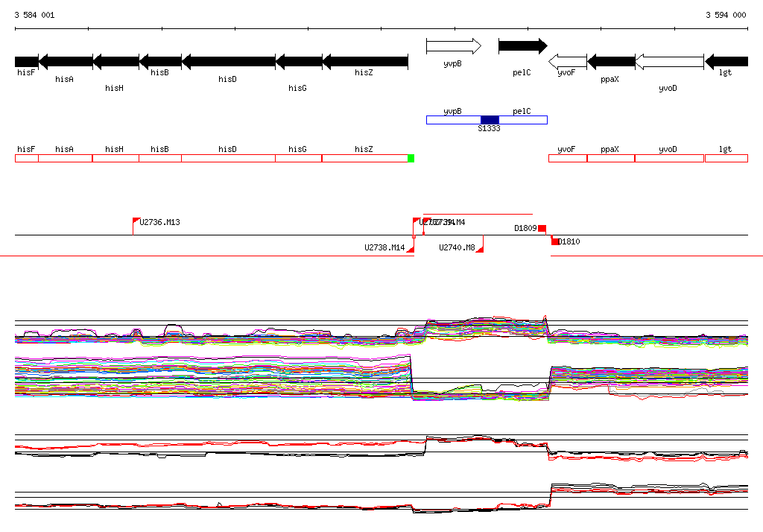Select the D1810 red square marker
763x532 pixels.
pos(555,241)
